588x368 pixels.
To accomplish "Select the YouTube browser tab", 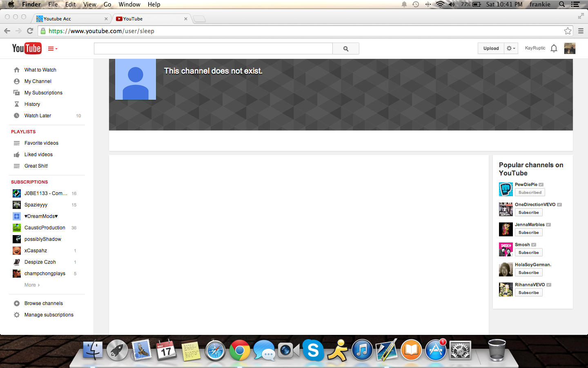I will tap(152, 19).
